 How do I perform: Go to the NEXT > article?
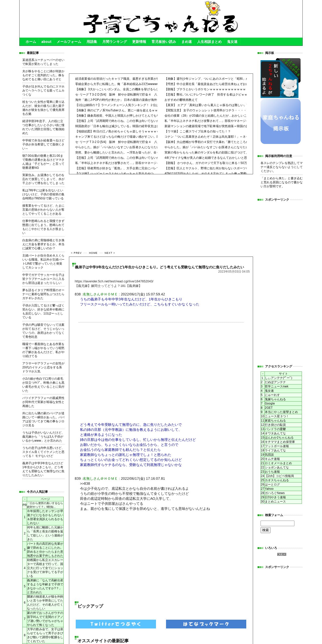pos(110,253)
